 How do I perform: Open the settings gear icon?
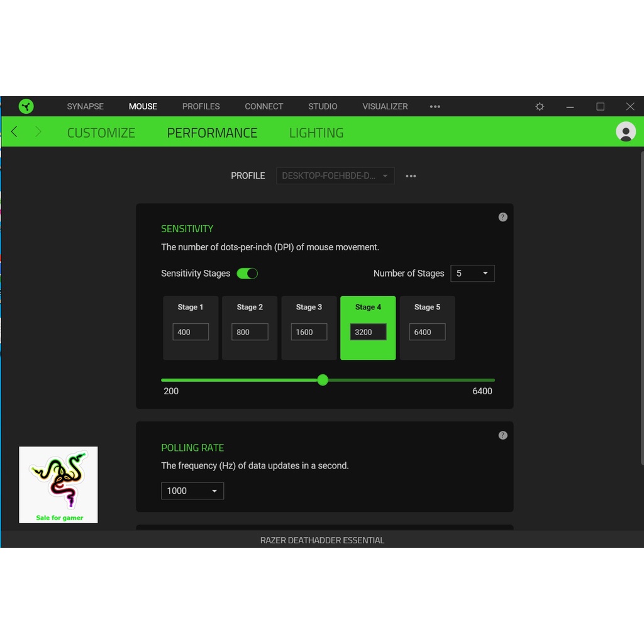pos(540,107)
